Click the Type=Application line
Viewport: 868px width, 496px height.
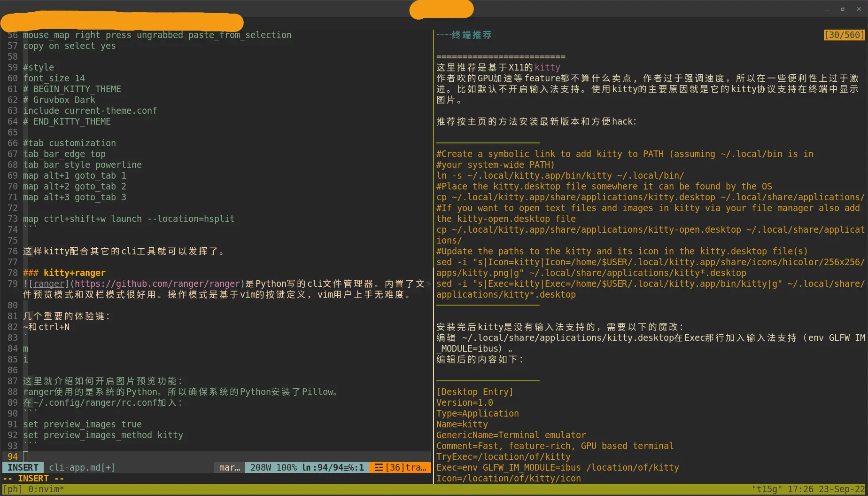(478, 413)
